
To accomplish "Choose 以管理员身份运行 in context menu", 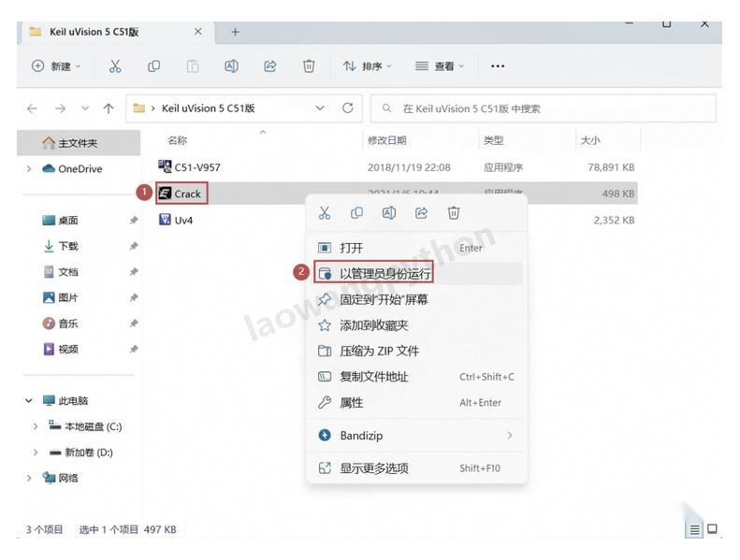I will coord(415,274).
